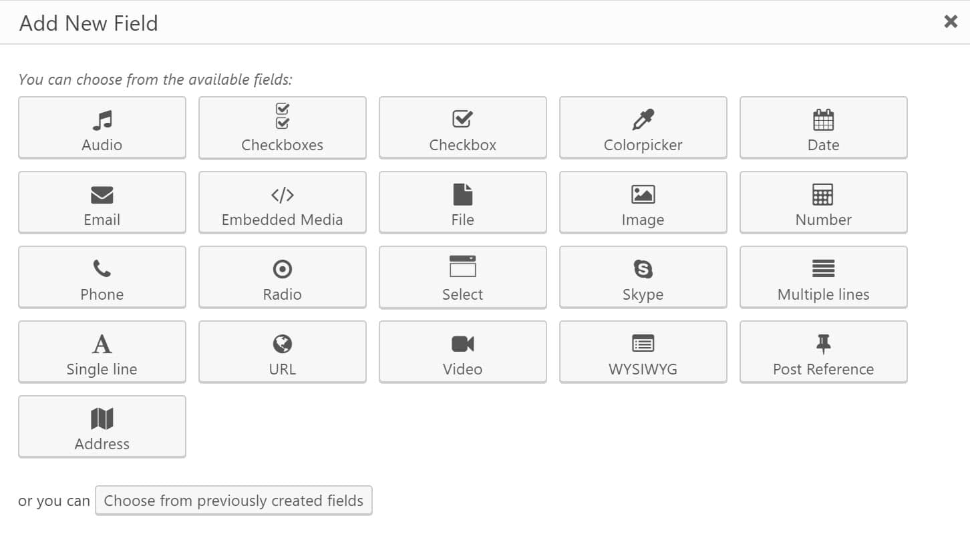Screen dimensions: 970x560
Task: Open Choose from previously created fields
Action: point(234,500)
